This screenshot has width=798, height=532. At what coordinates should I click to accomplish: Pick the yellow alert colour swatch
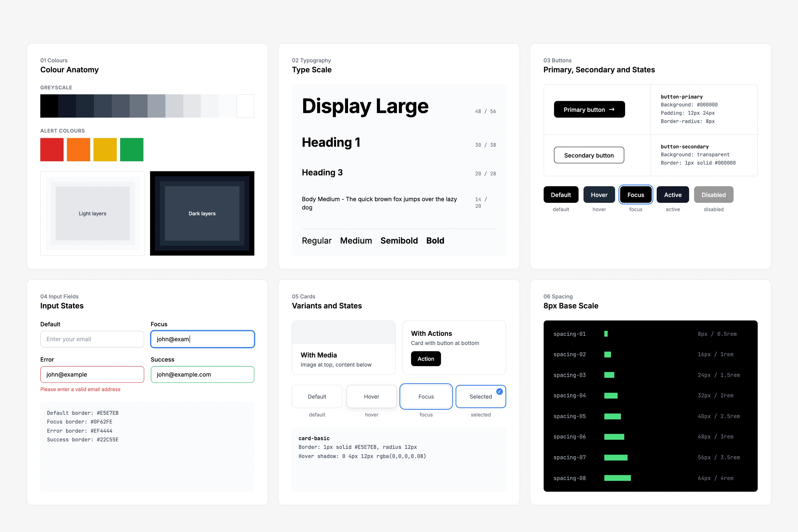click(105, 149)
